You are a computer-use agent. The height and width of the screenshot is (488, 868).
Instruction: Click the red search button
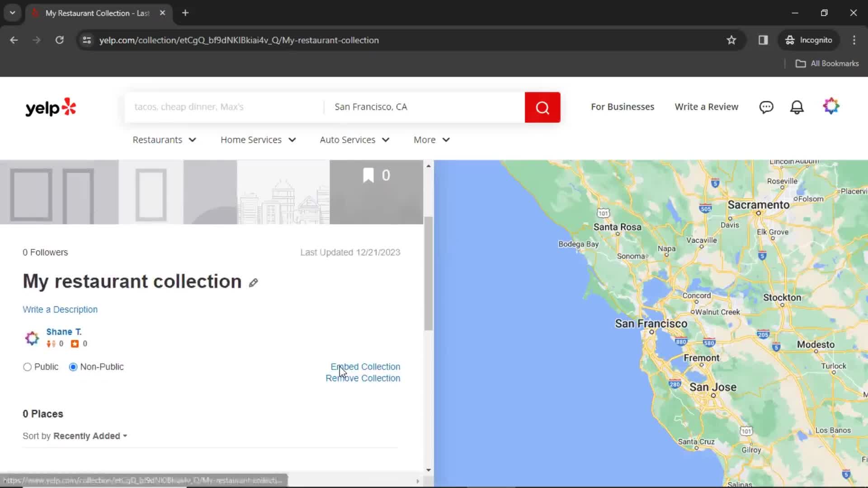pyautogui.click(x=542, y=108)
